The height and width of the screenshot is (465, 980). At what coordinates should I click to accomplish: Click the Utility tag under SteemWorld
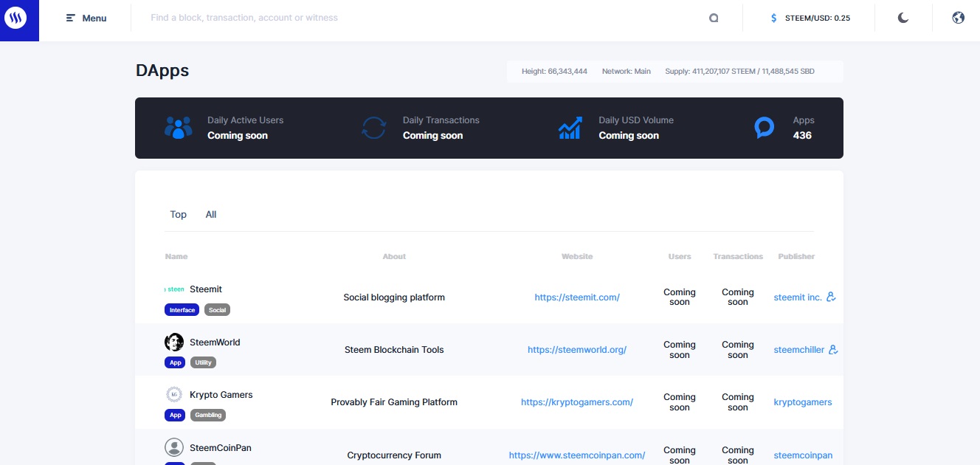pos(204,362)
